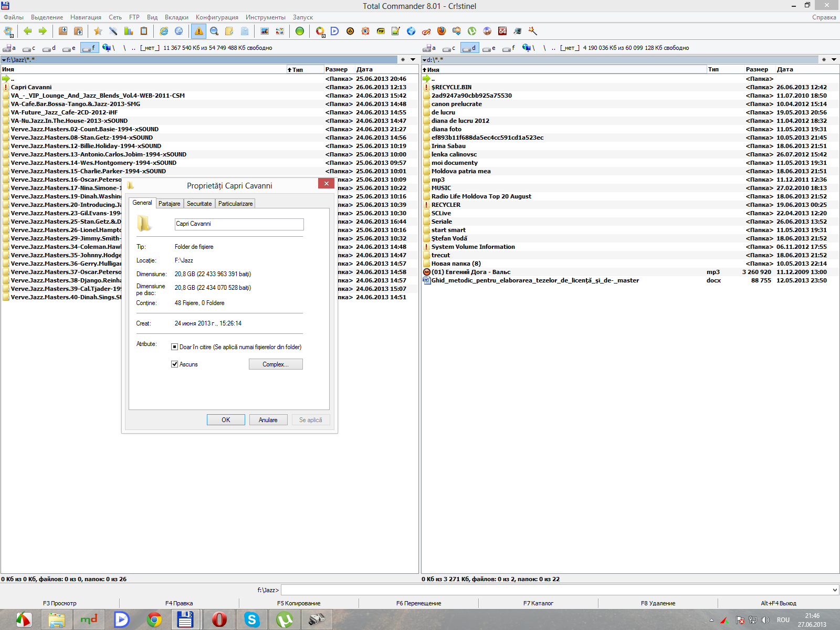This screenshot has width=840, height=630.
Task: Click F7 Каталог button
Action: (x=538, y=603)
